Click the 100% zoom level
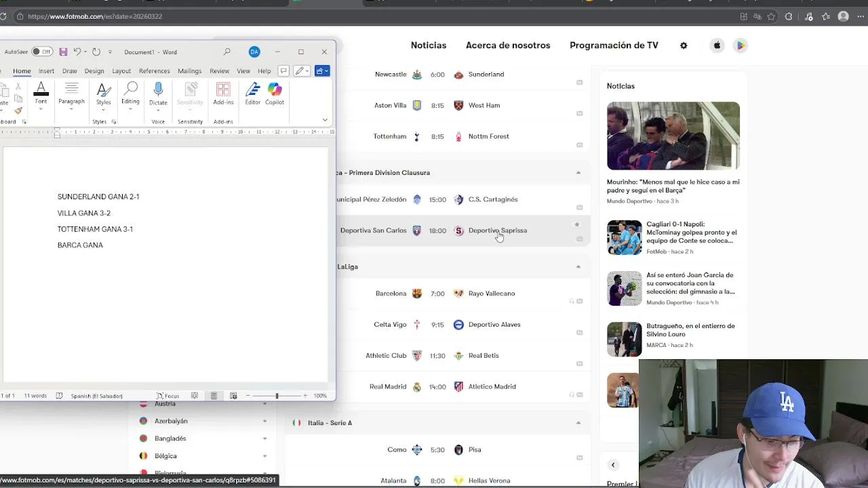Image resolution: width=868 pixels, height=488 pixels. [x=320, y=396]
